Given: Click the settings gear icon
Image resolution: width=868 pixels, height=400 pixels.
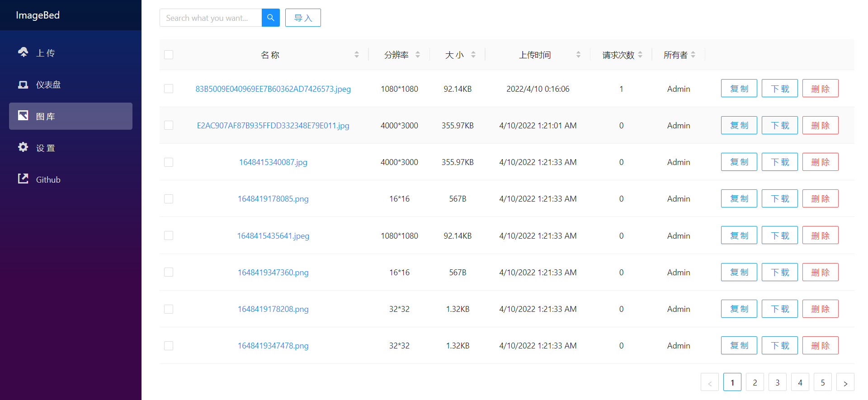Looking at the screenshot, I should click(23, 147).
